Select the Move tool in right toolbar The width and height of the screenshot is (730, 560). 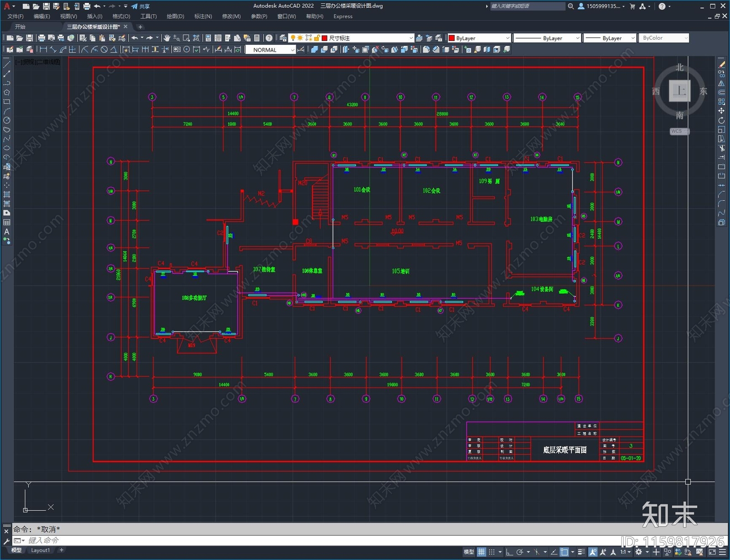coord(721,111)
